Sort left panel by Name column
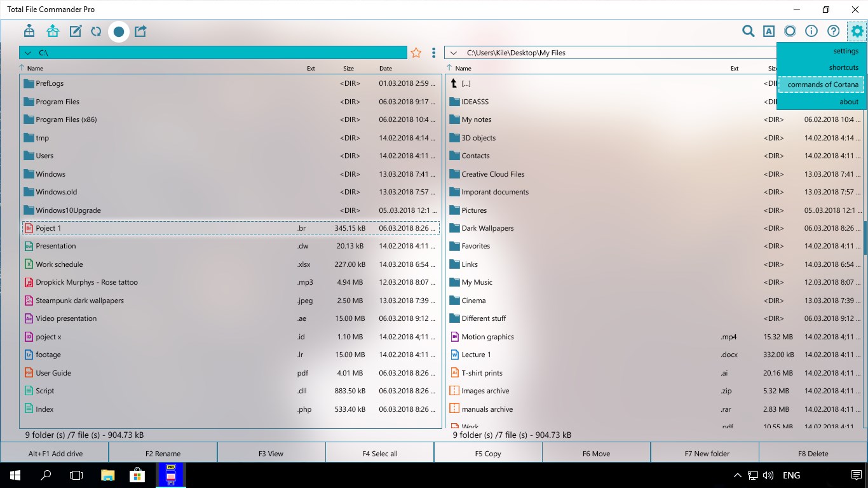 click(x=35, y=68)
